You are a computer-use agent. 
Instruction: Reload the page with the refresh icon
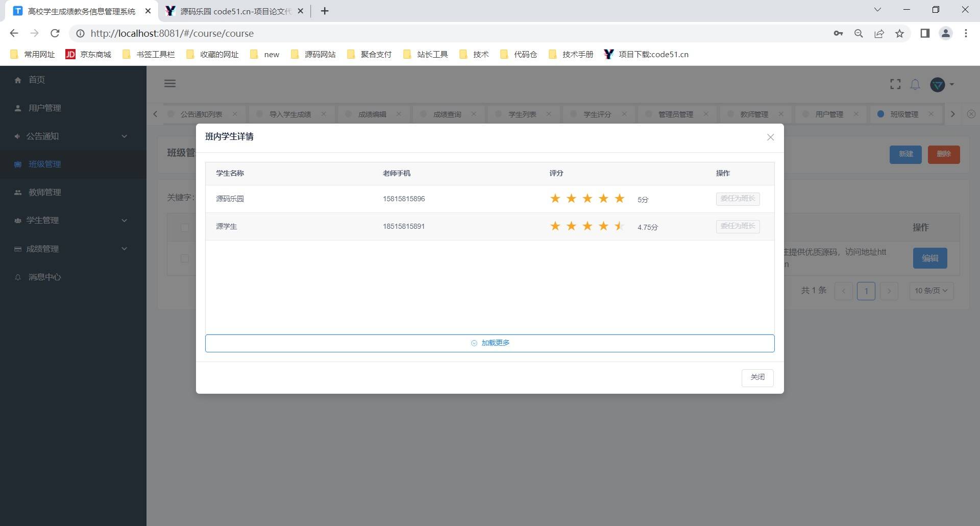55,33
